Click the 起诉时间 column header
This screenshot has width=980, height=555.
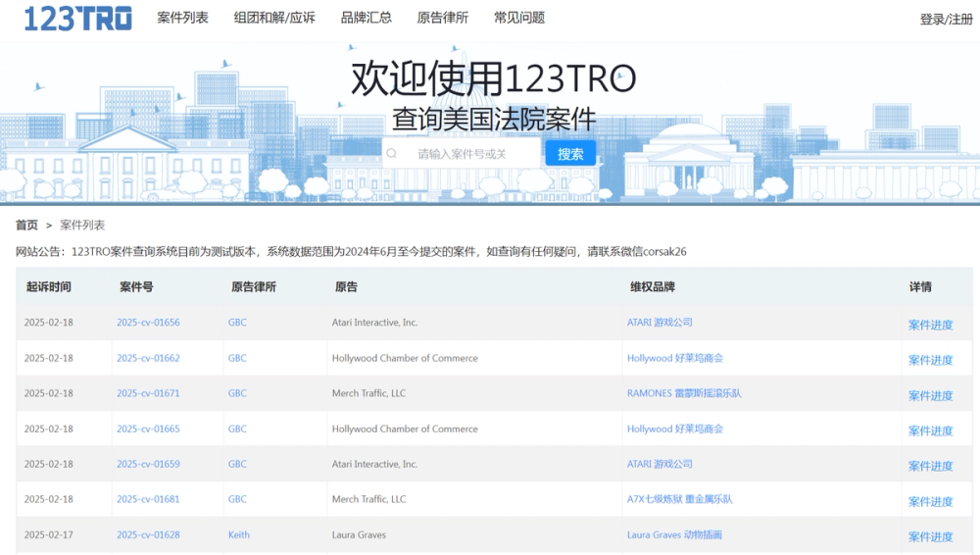[49, 286]
